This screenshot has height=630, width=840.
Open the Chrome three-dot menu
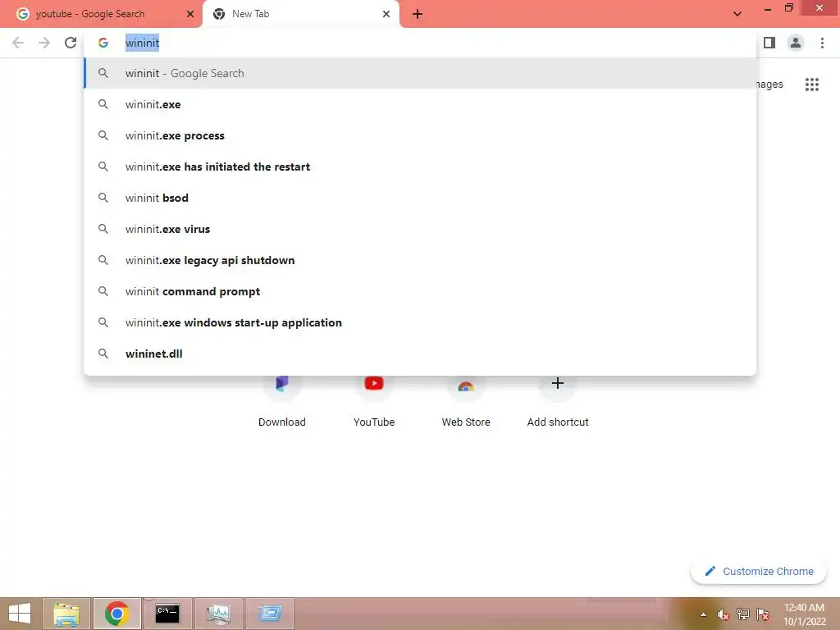822,43
